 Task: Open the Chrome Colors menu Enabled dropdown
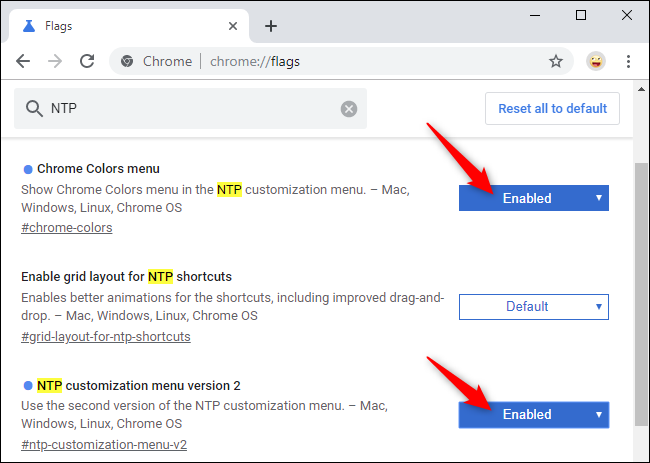click(x=533, y=198)
